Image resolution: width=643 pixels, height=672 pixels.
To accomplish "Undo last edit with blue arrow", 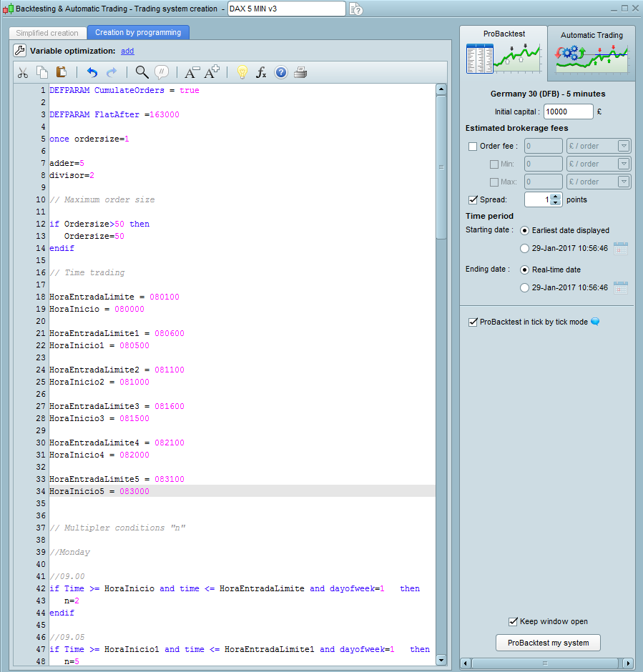I will click(x=92, y=72).
